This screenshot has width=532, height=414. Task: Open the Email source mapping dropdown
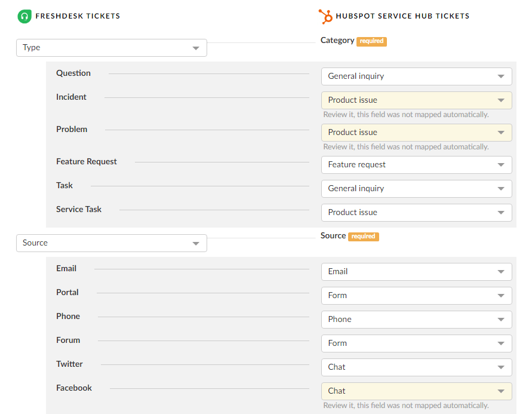pos(417,272)
